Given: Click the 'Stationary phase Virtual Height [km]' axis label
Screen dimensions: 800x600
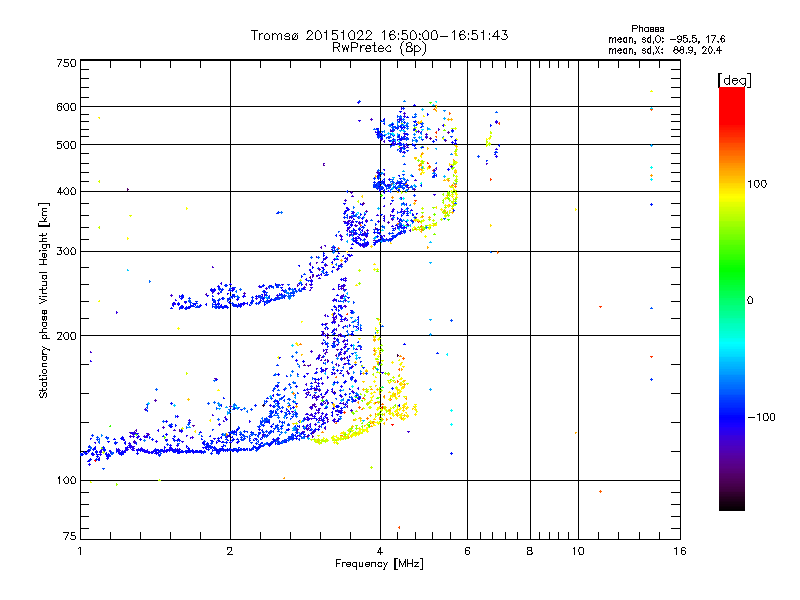Looking at the screenshot, I should pyautogui.click(x=44, y=301).
